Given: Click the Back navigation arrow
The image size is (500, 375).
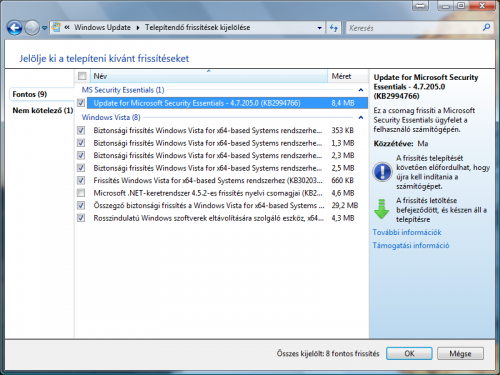Looking at the screenshot, I should (15, 28).
